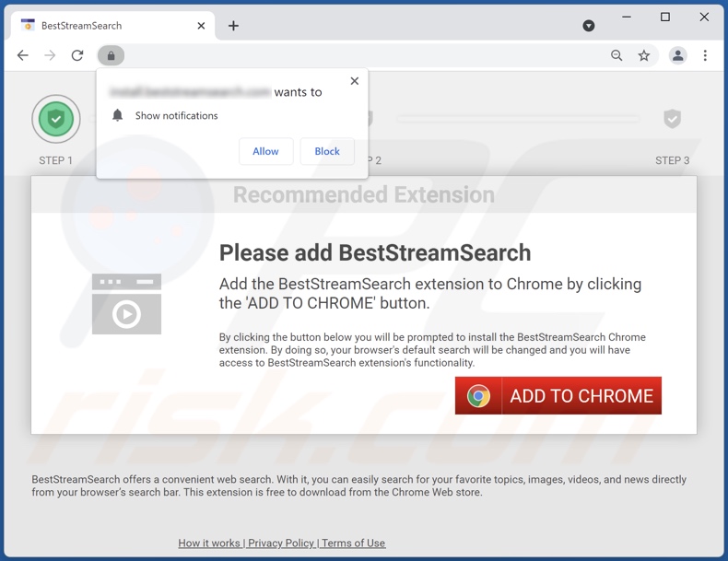The height and width of the screenshot is (561, 728).
Task: Click the grey Step 3 shield icon
Action: (x=673, y=119)
